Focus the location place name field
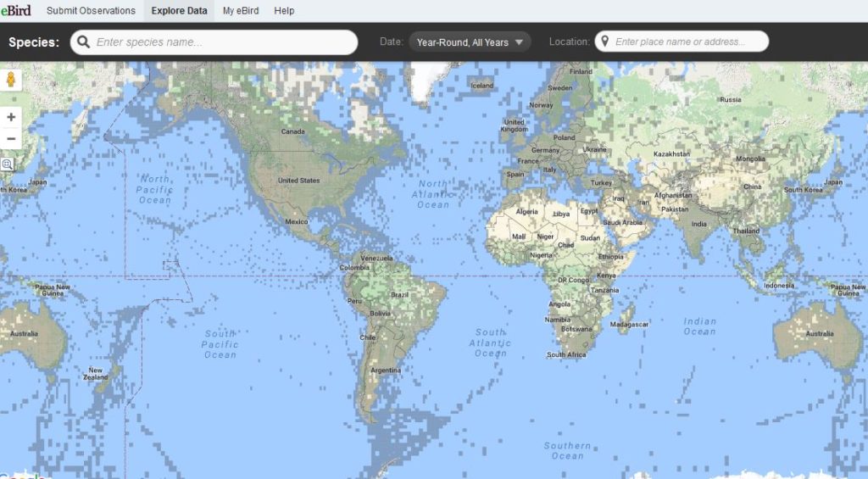This screenshot has height=479, width=868. coord(682,42)
